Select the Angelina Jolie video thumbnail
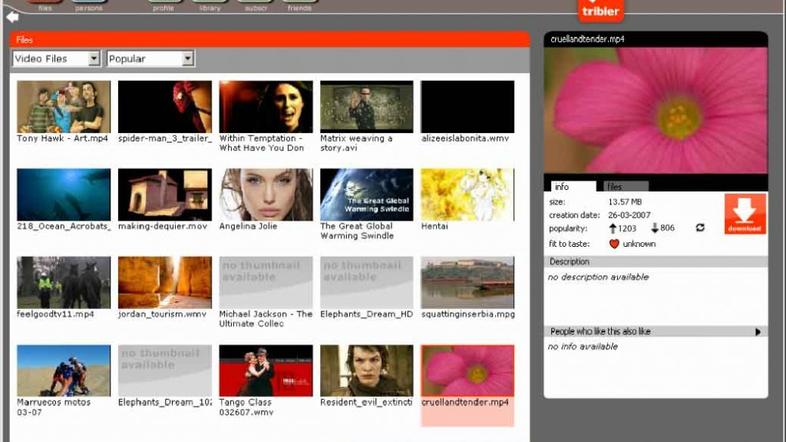 [265, 194]
